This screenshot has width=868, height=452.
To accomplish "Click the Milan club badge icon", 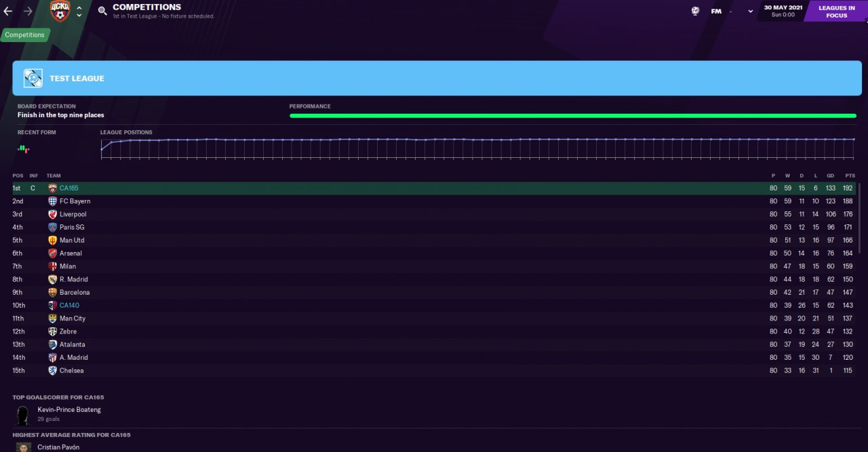I will pyautogui.click(x=52, y=266).
